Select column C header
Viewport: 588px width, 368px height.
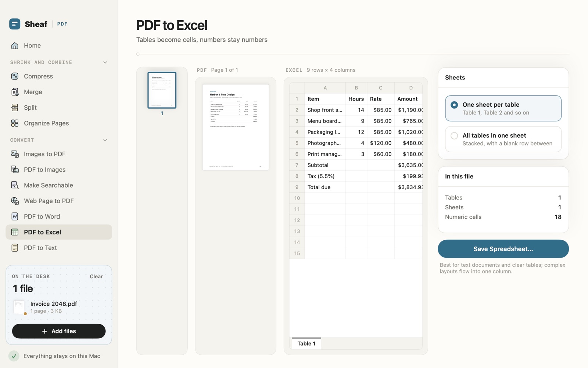click(x=381, y=88)
